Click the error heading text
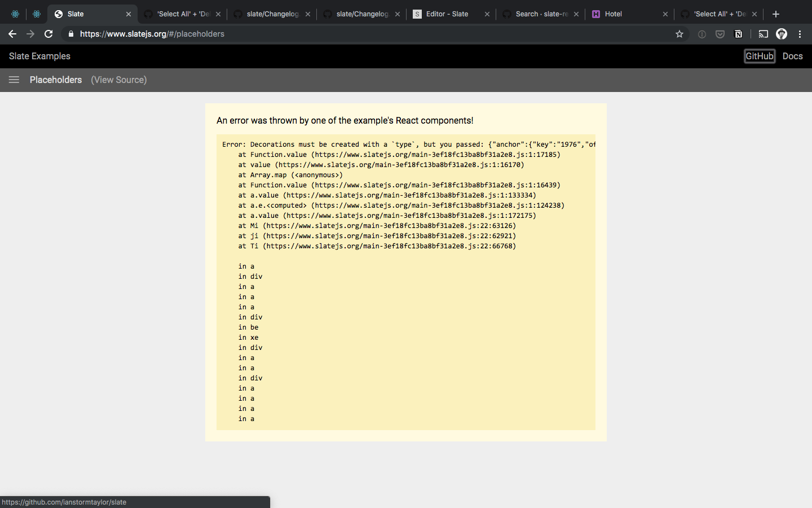812x508 pixels. (345, 120)
